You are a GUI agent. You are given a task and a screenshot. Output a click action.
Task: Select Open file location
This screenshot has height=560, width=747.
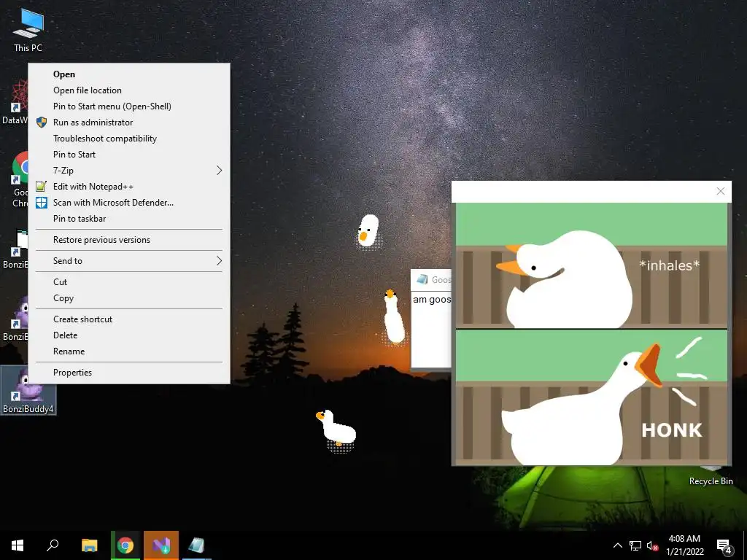[129, 90]
